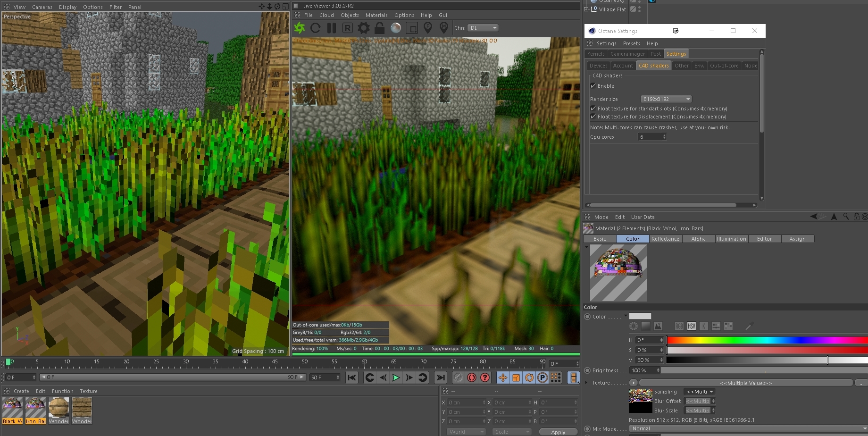
Task: Switch to the Devices sub-tab
Action: tap(598, 66)
